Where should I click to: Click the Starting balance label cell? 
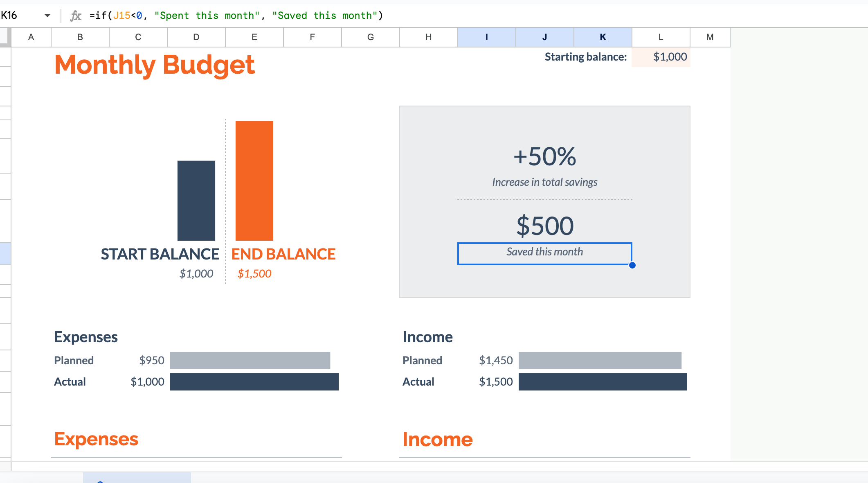tap(585, 57)
